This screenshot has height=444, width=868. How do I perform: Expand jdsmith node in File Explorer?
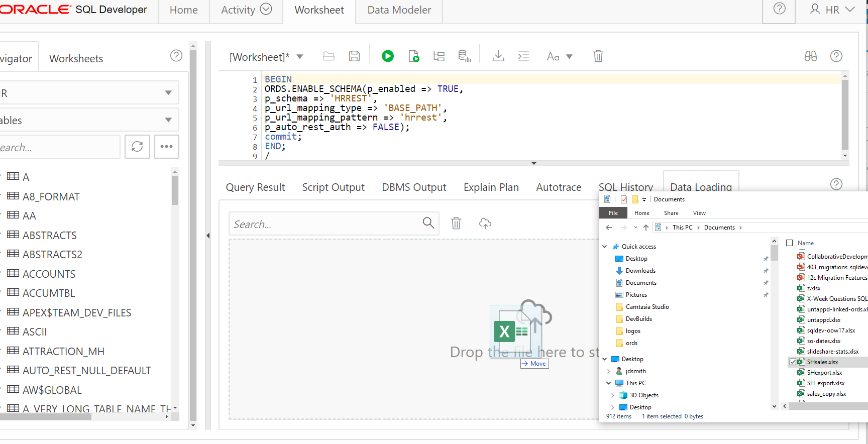[x=608, y=371]
